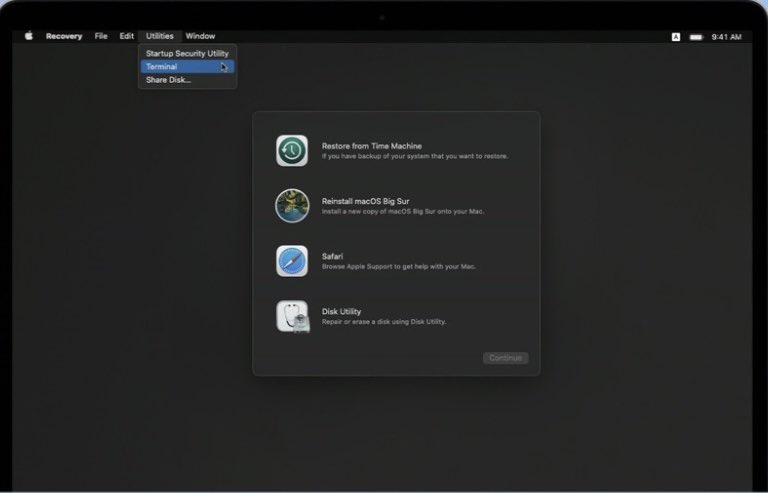
Task: Close the Utilities menu in menu bar
Action: tap(160, 36)
